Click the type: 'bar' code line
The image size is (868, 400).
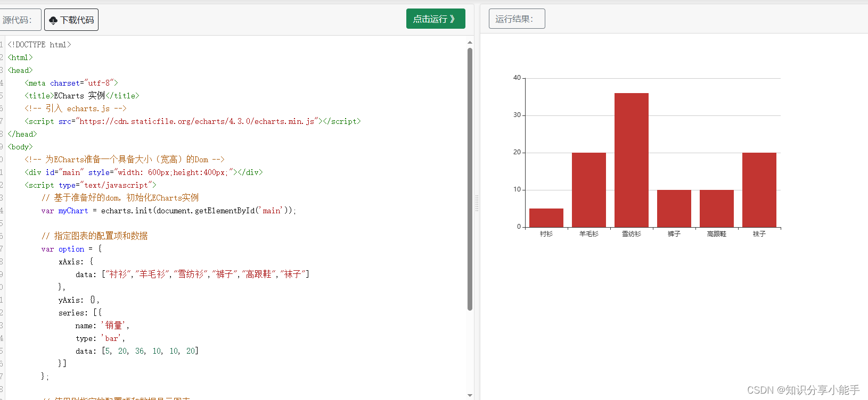100,338
